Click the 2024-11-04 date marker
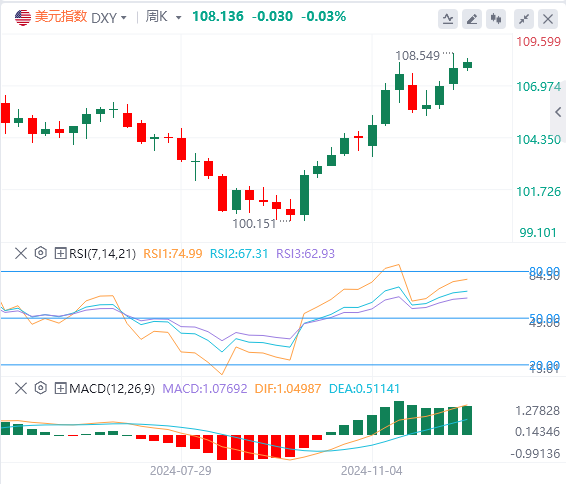The height and width of the screenshot is (484, 566). [371, 471]
